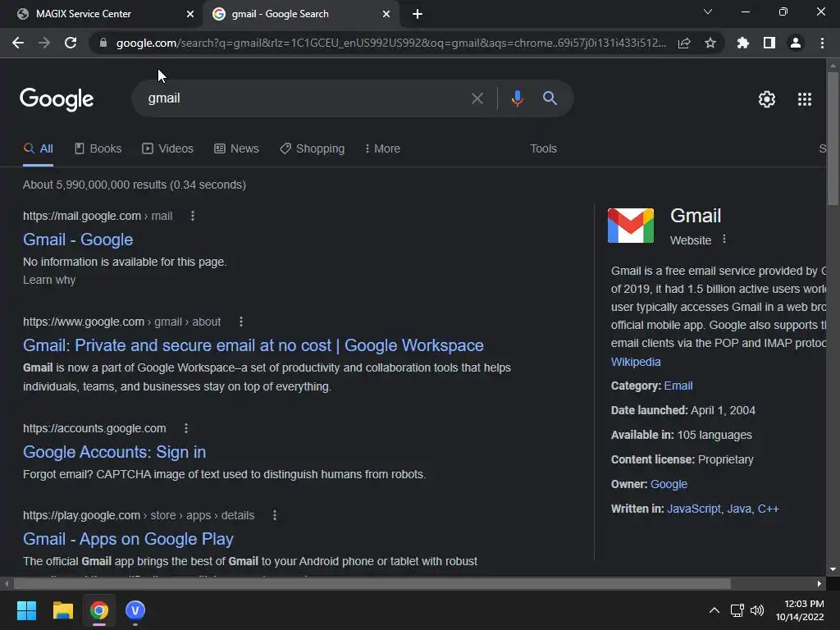
Task: Open tab search chevron in title bar
Action: [x=708, y=11]
